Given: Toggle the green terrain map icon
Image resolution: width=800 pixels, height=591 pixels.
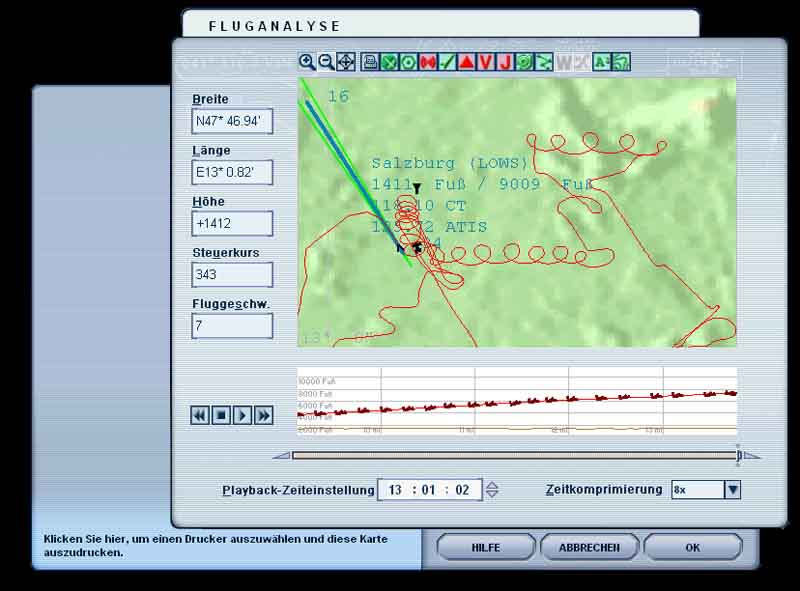Looking at the screenshot, I should (x=621, y=62).
